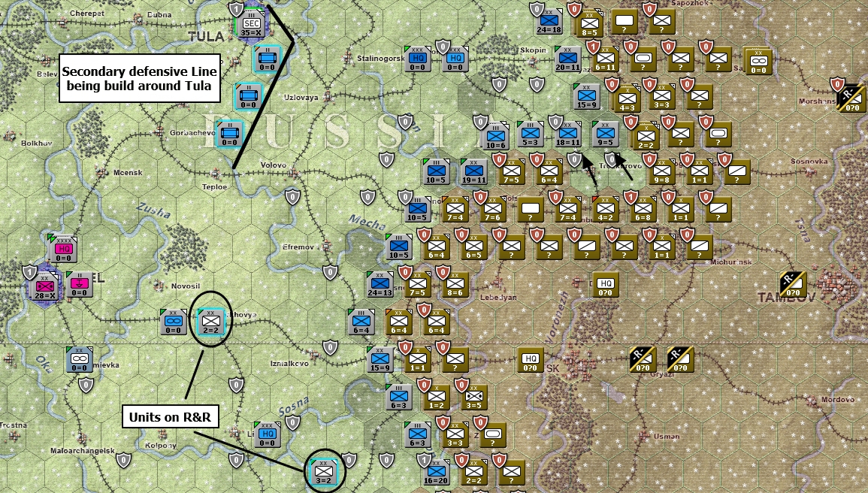Click the Efremov town label

pyautogui.click(x=298, y=246)
